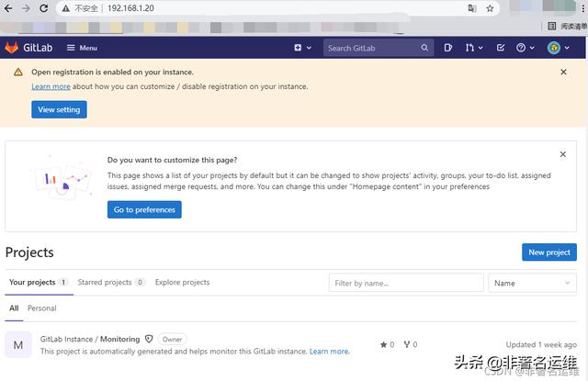The height and width of the screenshot is (381, 588).
Task: Click the GitLab fox logo
Action: click(12, 48)
